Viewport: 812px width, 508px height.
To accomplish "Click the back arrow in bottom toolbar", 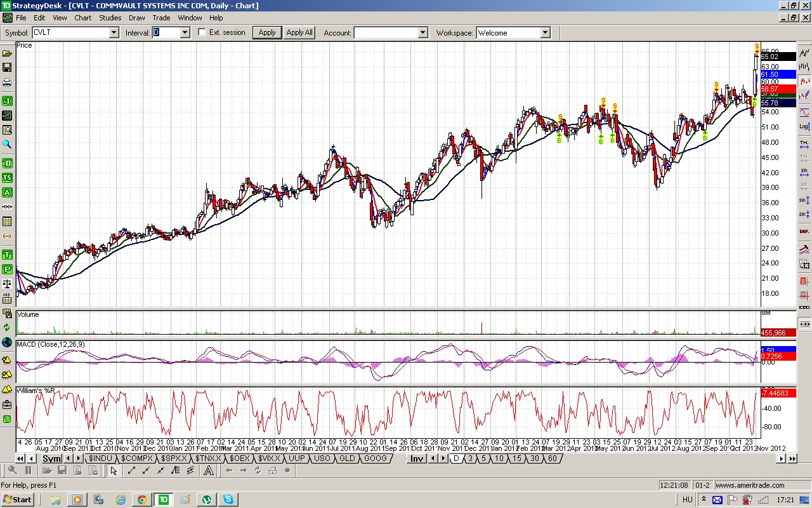I will [x=229, y=471].
